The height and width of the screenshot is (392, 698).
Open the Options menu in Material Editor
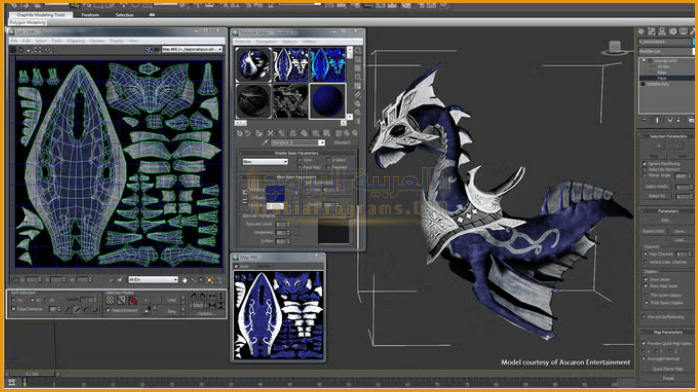pos(289,41)
